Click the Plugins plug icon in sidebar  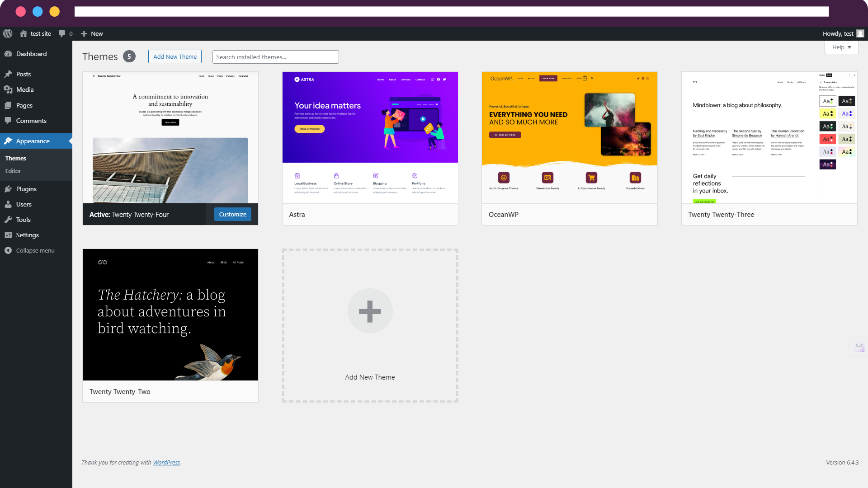click(8, 189)
